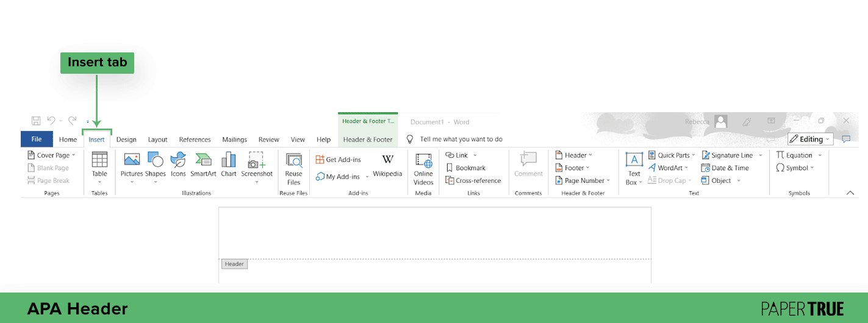
Task: Undo the last action
Action: coord(51,121)
